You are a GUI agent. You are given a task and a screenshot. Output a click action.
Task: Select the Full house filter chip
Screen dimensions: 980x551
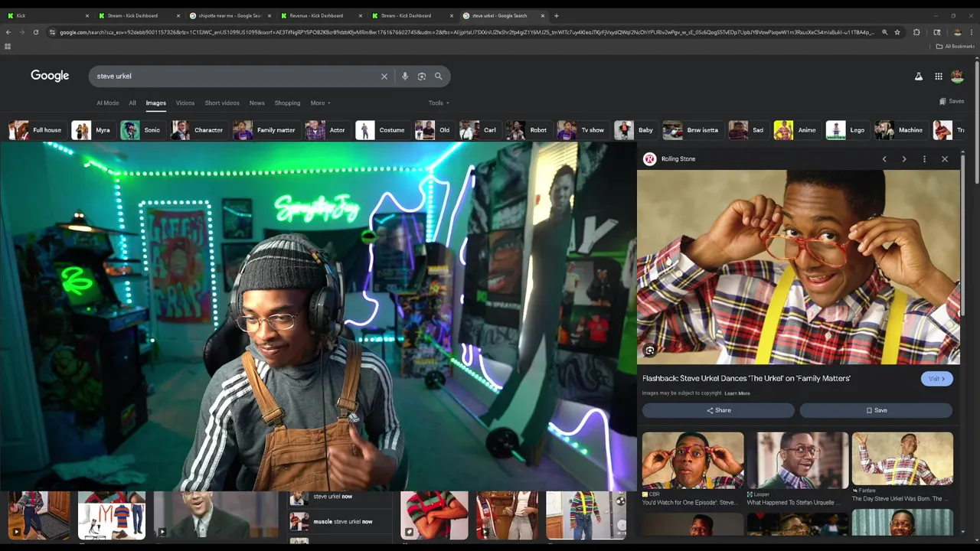pyautogui.click(x=36, y=130)
